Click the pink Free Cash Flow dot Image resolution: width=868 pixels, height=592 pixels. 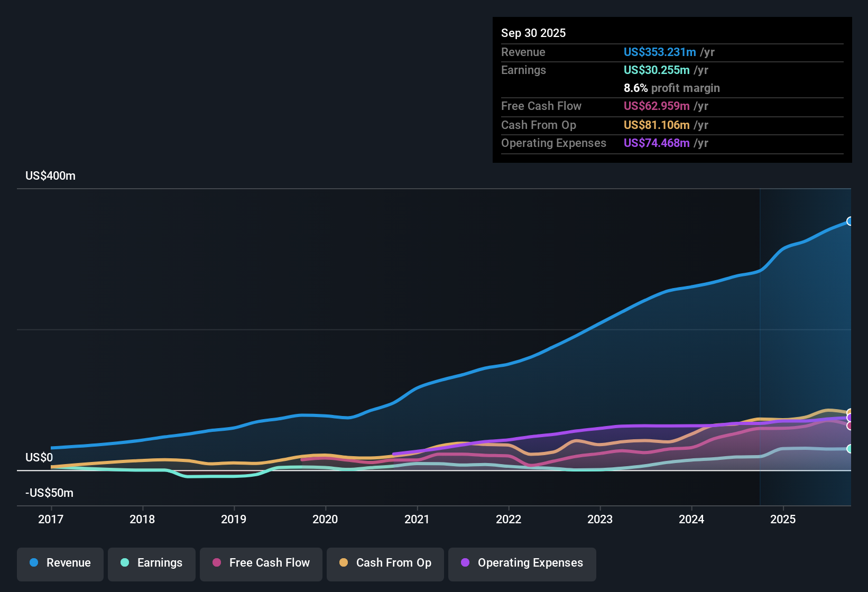[x=217, y=563]
